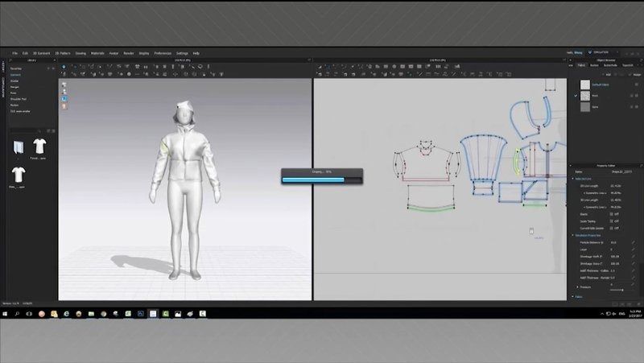Enable the Seam Taping checkbox
The image size is (644, 363).
click(613, 221)
